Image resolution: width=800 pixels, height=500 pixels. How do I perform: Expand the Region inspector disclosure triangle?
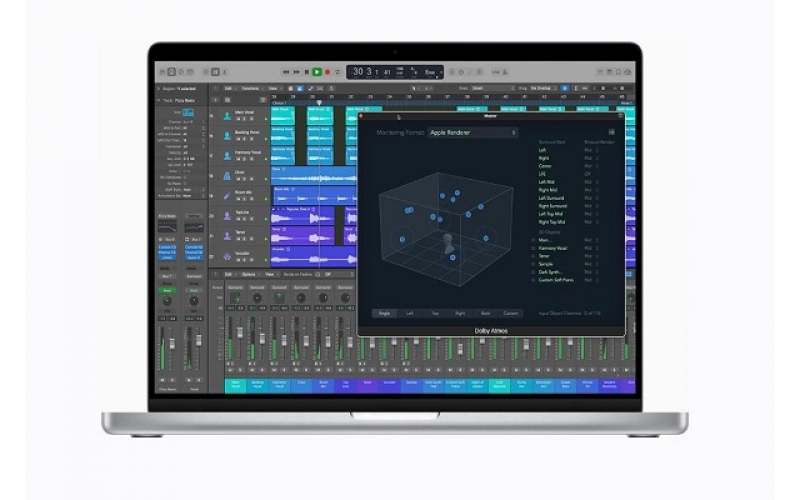tap(159, 88)
